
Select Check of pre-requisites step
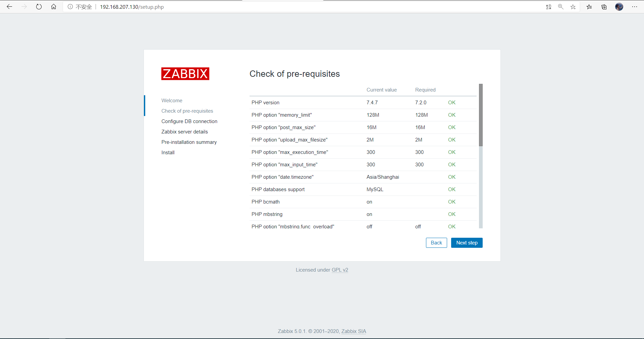pos(187,111)
